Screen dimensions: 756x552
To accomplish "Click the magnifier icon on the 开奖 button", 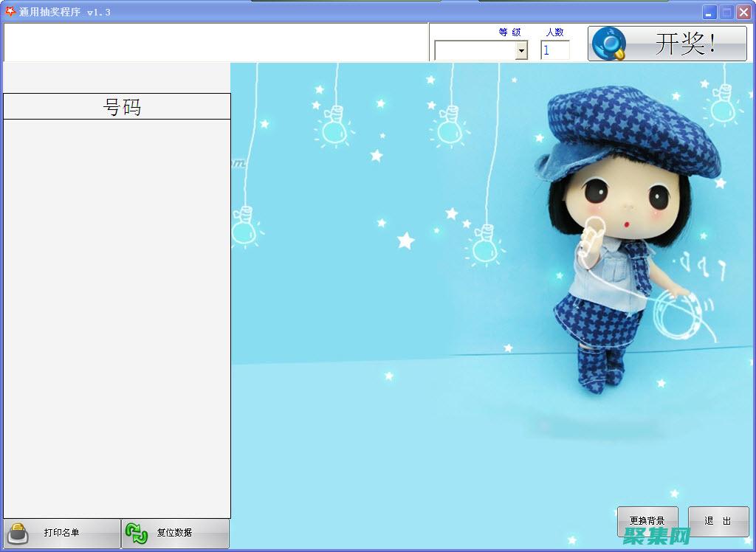I will 609,44.
